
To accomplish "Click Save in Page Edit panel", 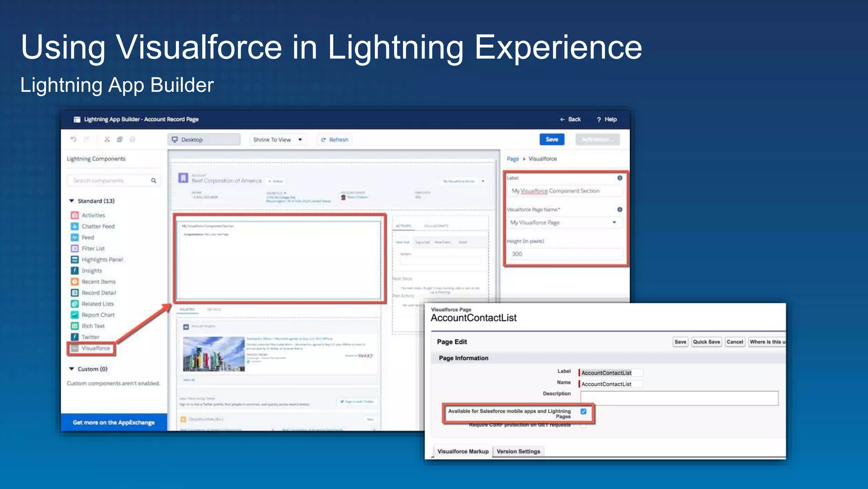I will tap(680, 342).
